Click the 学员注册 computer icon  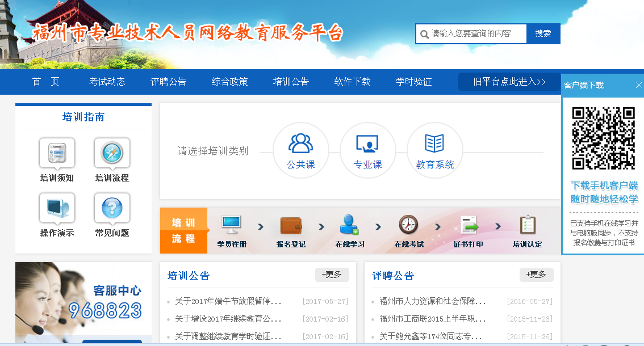point(231,226)
